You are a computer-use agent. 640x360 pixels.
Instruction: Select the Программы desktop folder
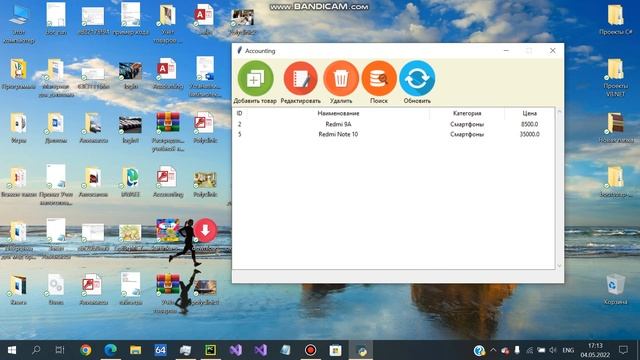pyautogui.click(x=18, y=74)
